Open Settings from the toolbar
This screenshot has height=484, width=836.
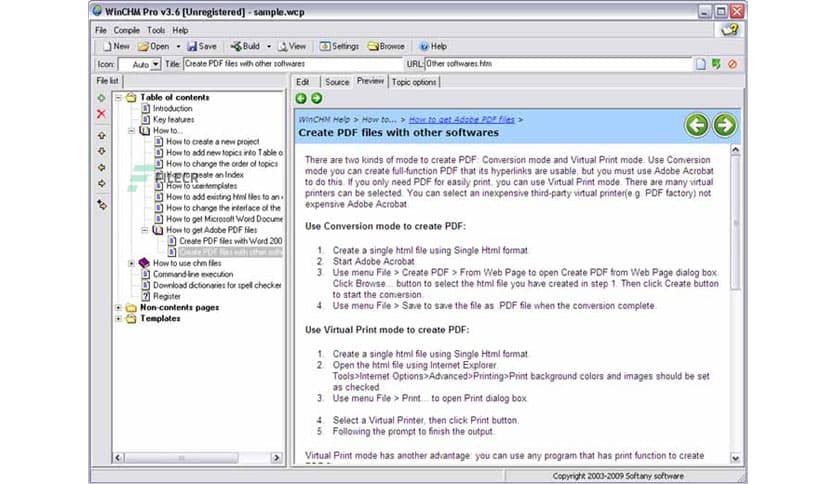point(339,46)
